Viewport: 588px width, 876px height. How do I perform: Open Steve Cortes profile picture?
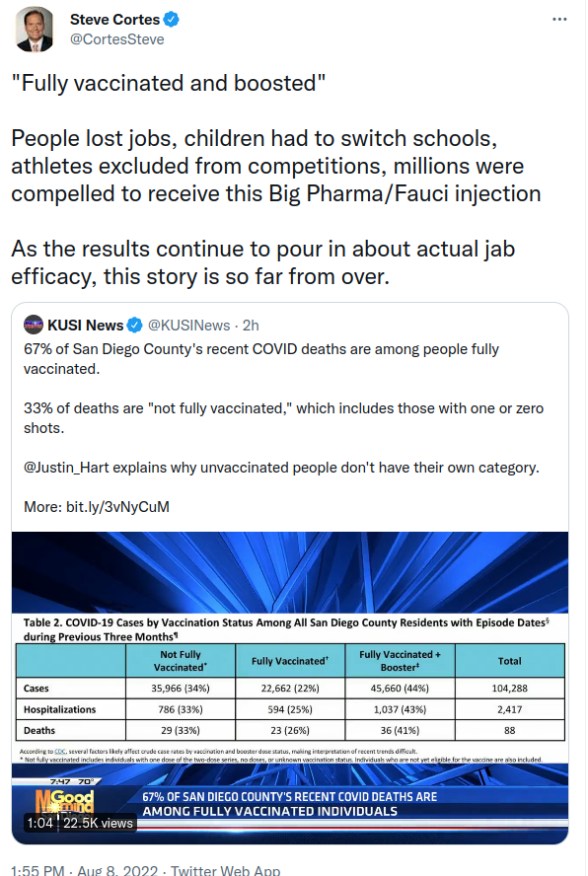click(36, 29)
